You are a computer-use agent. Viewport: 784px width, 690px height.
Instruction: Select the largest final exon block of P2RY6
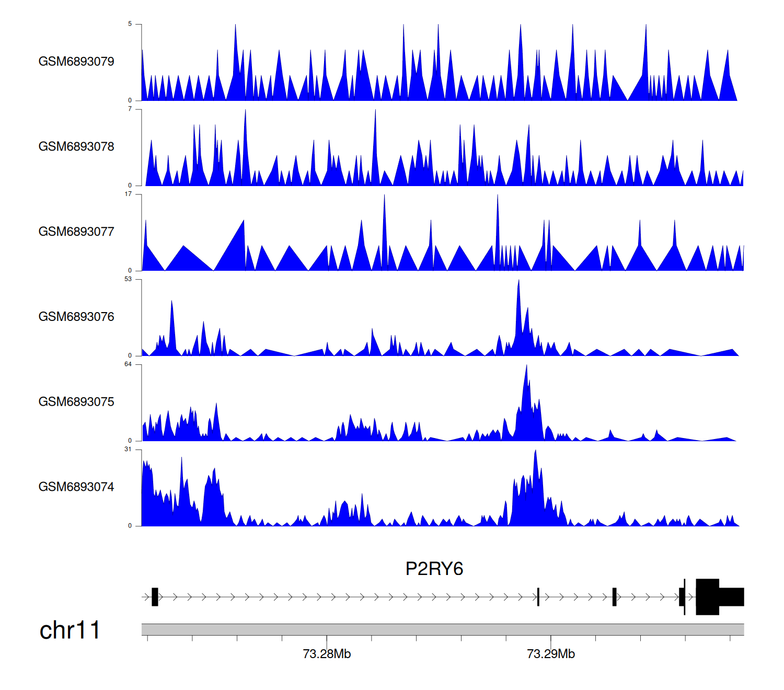[707, 597]
